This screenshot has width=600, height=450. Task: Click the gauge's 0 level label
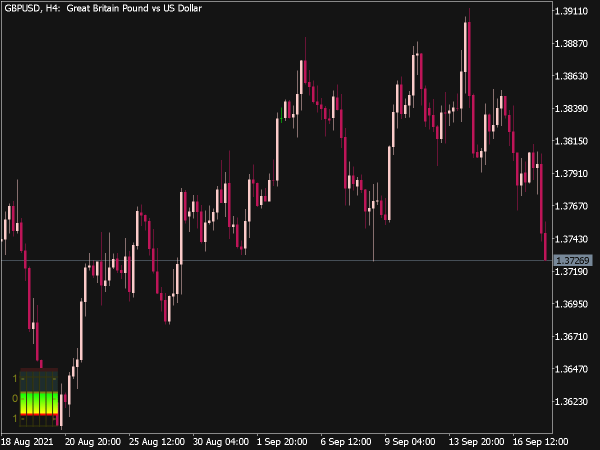tap(15, 398)
